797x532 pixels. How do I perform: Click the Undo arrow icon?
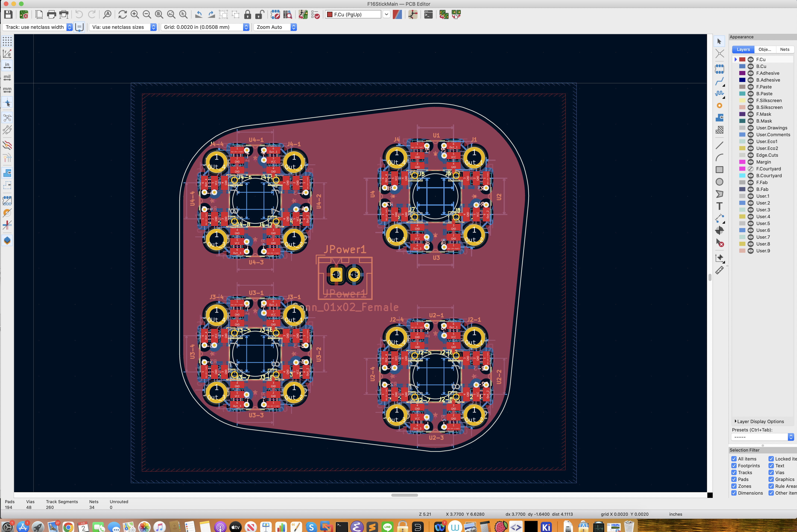point(79,15)
